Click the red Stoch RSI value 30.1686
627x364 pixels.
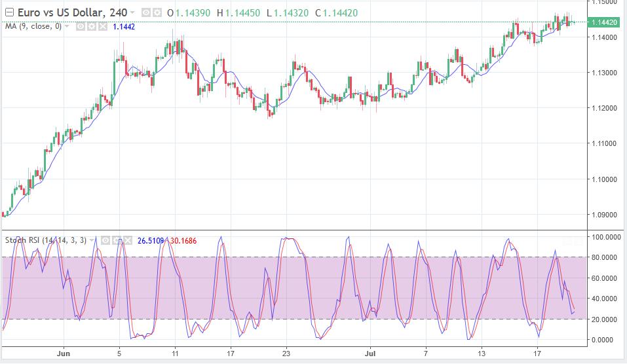(183, 241)
